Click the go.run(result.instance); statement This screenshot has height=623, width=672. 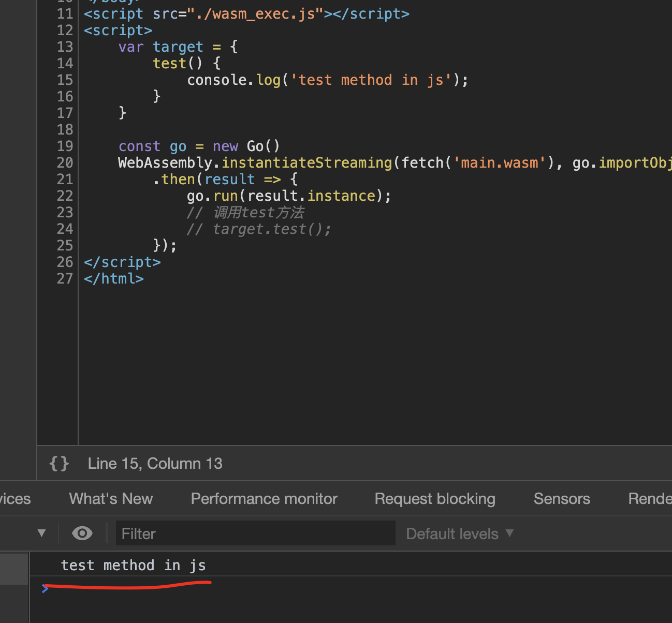[289, 196]
